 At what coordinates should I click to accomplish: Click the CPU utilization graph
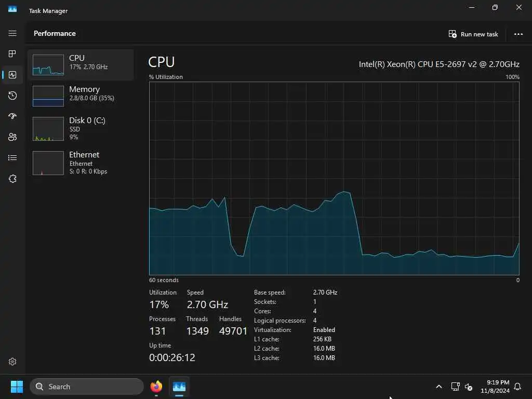[334, 179]
